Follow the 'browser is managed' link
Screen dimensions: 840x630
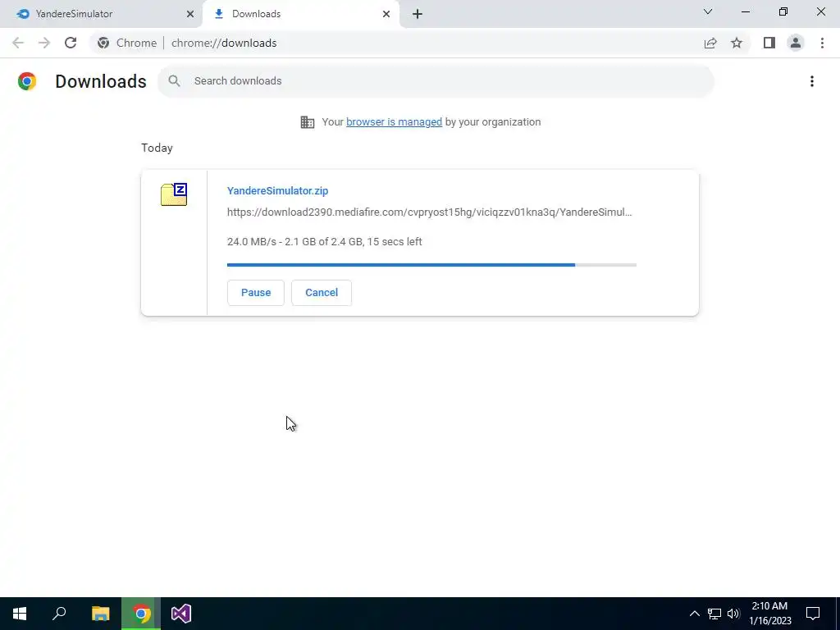point(394,122)
